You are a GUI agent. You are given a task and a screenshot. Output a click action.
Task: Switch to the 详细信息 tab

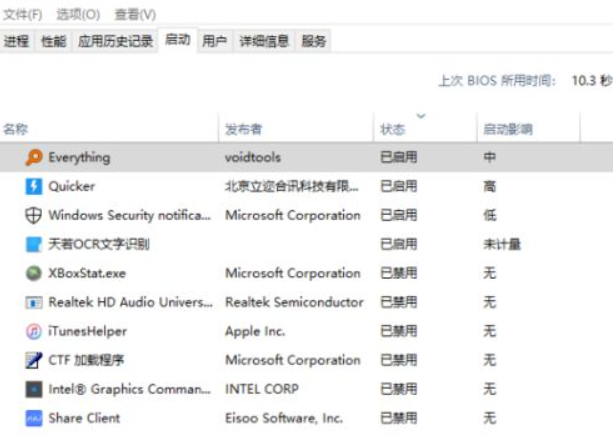click(x=264, y=41)
